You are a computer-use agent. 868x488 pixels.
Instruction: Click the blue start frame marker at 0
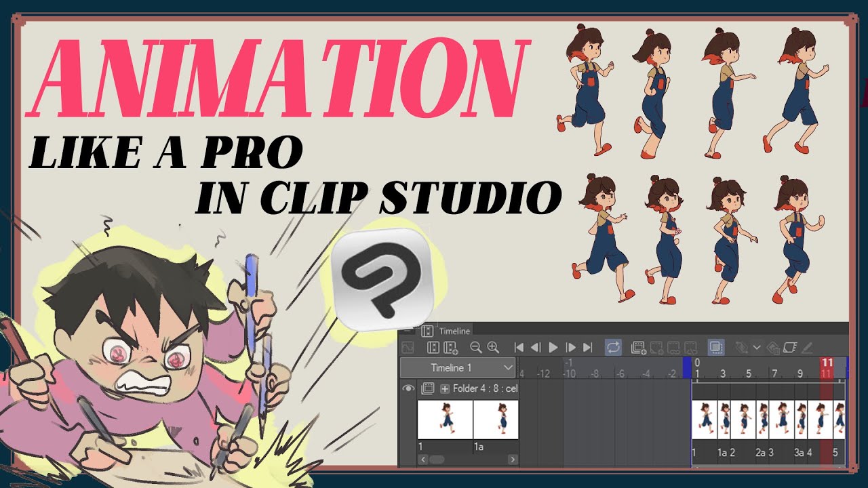[687, 368]
